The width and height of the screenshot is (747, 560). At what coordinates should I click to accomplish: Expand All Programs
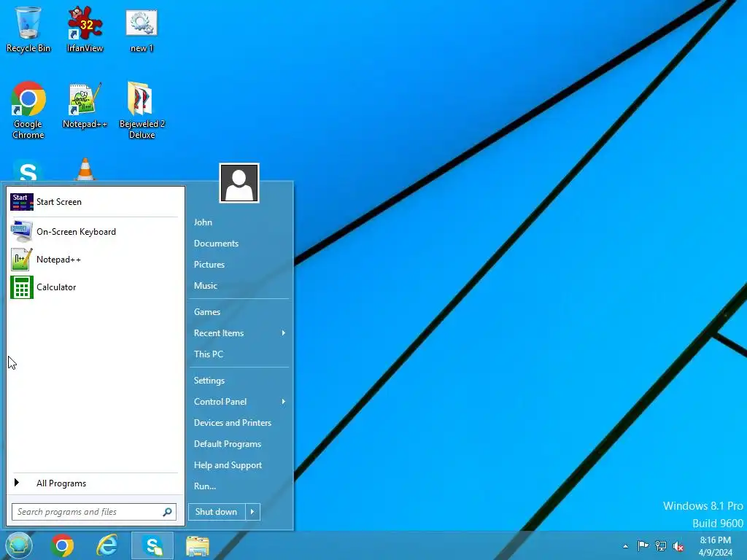click(x=94, y=483)
